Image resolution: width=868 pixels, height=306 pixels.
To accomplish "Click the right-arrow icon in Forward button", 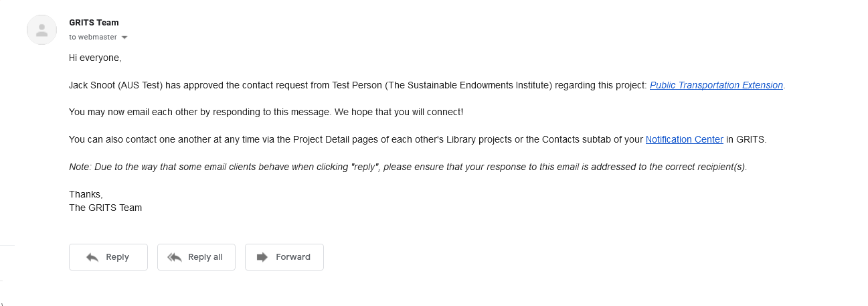I will tap(262, 257).
